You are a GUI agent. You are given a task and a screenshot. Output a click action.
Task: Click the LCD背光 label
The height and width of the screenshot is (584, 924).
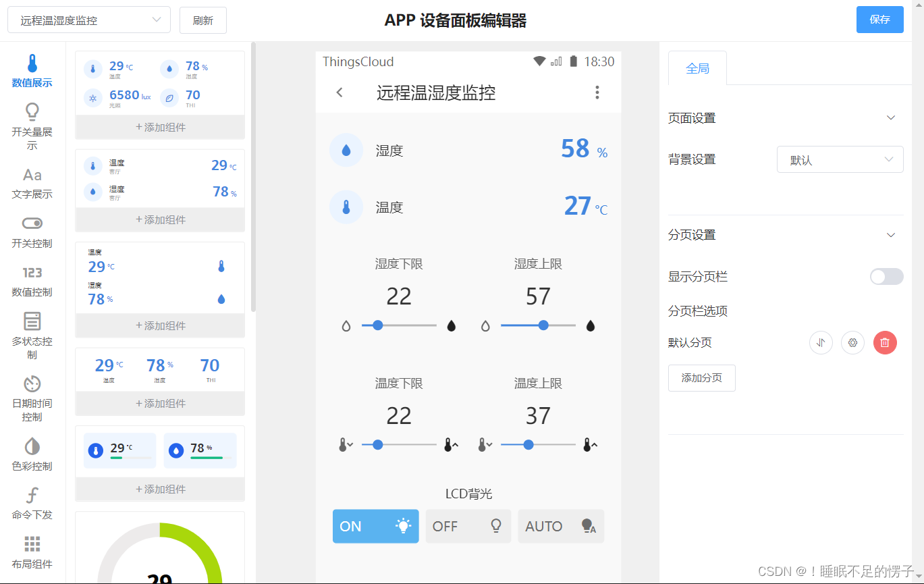pos(468,494)
